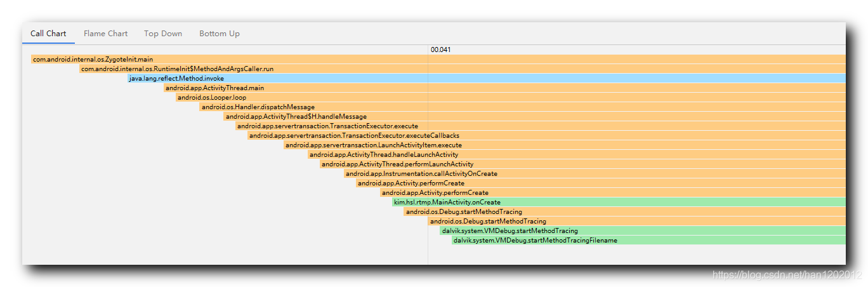868x287 pixels.
Task: Select the TransactionExecutor.executeCallbacks bar
Action: tap(547, 135)
